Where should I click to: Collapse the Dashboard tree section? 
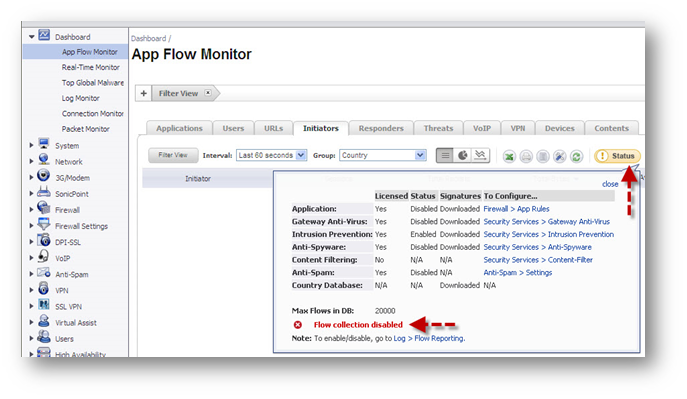pyautogui.click(x=32, y=37)
